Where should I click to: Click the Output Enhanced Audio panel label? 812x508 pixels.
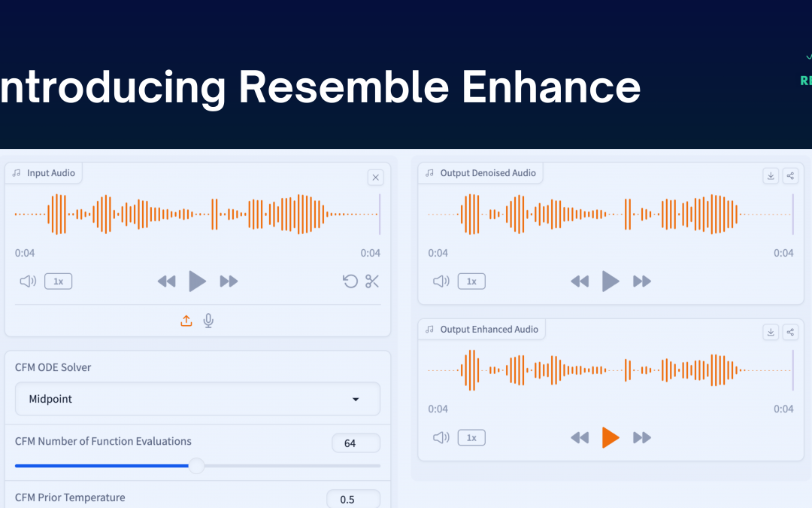click(x=489, y=329)
